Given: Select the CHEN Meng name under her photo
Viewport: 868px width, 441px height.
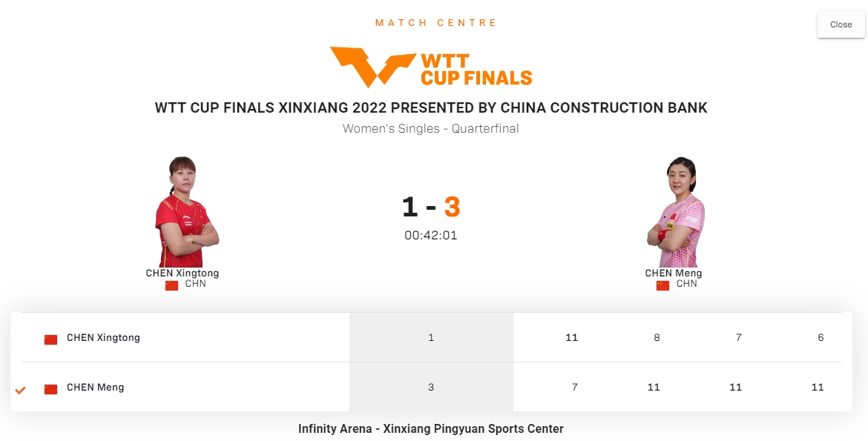Looking at the screenshot, I should click(x=674, y=273).
